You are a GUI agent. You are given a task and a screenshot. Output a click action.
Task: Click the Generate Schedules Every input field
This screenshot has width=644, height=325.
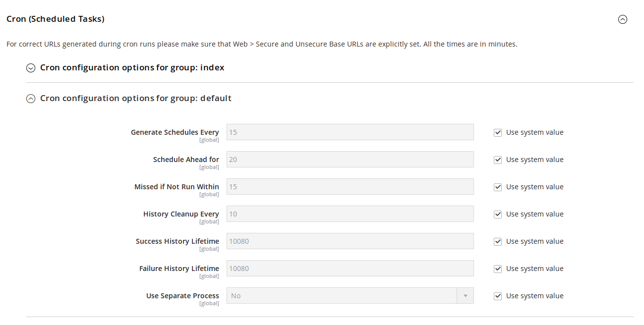[x=350, y=132]
